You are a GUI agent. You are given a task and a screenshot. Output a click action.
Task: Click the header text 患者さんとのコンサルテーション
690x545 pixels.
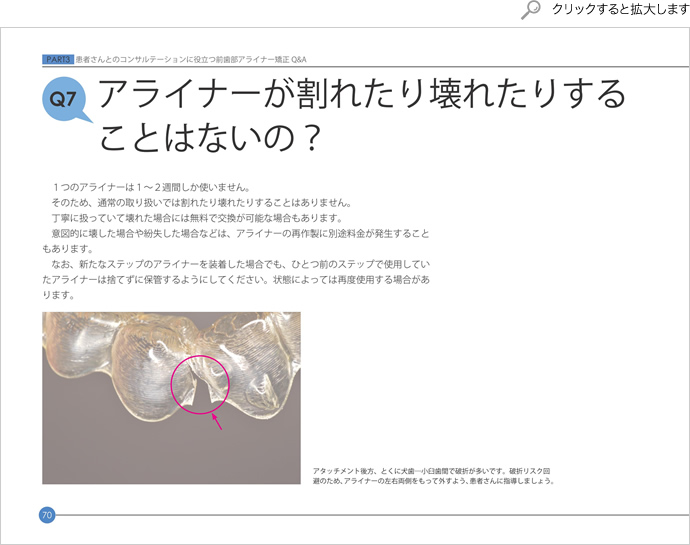tap(190, 60)
